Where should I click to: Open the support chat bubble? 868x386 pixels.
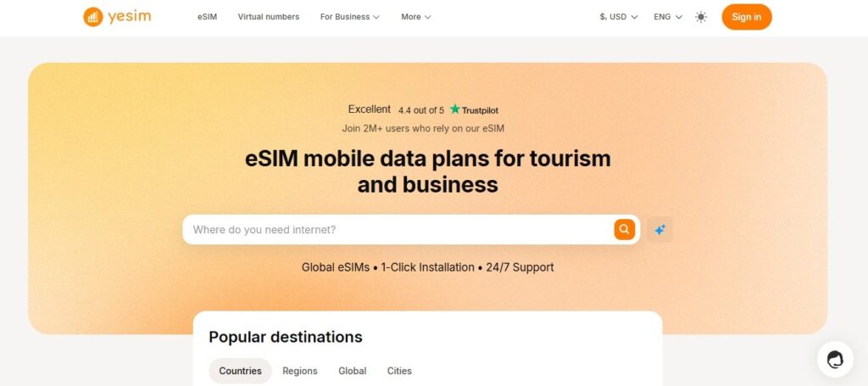tap(835, 359)
